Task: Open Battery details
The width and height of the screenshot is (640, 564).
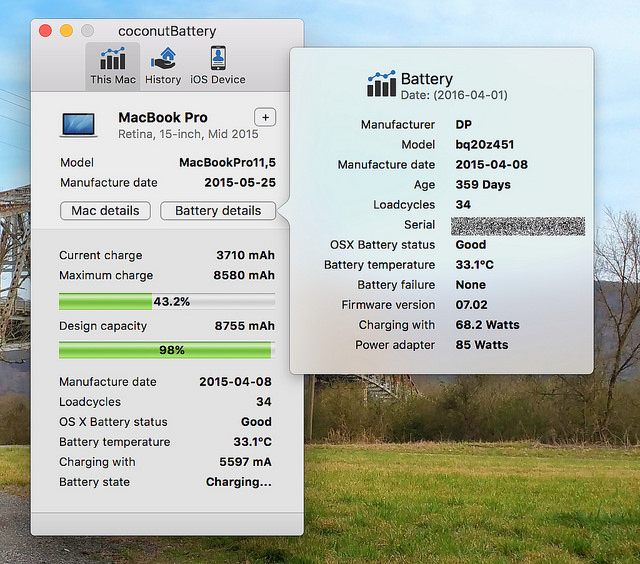Action: [218, 211]
